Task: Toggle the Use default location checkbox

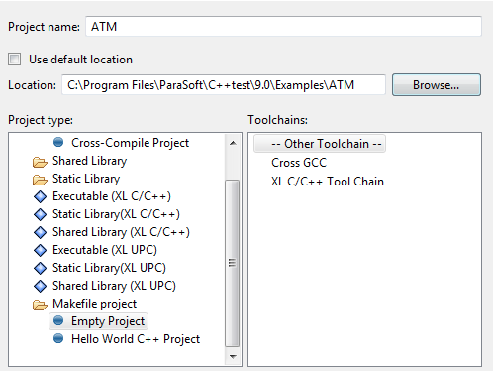Action: point(14,59)
